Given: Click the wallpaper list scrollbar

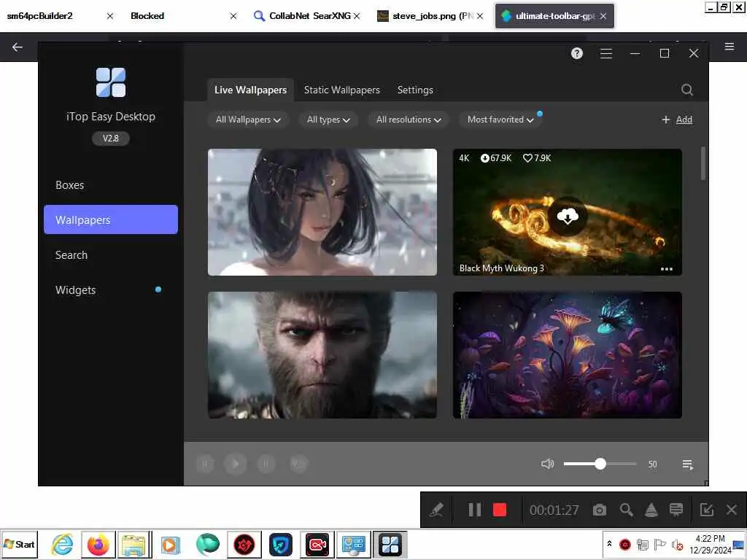Looking at the screenshot, I should [703, 163].
